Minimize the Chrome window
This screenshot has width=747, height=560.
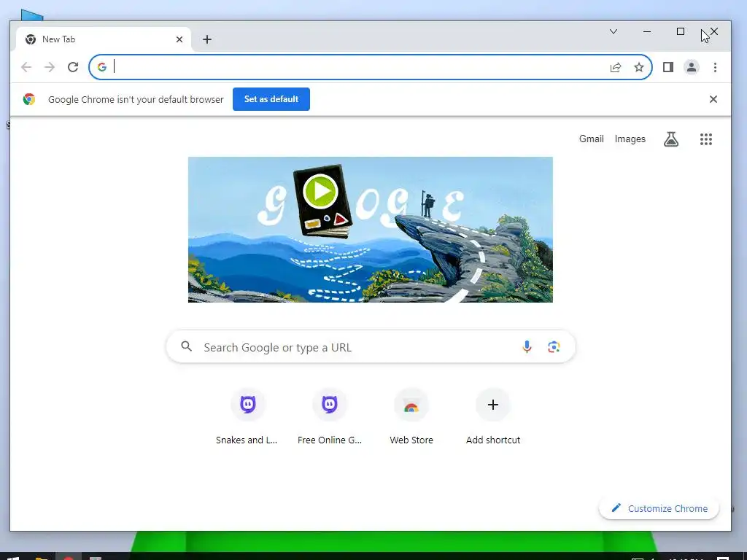[x=646, y=31]
